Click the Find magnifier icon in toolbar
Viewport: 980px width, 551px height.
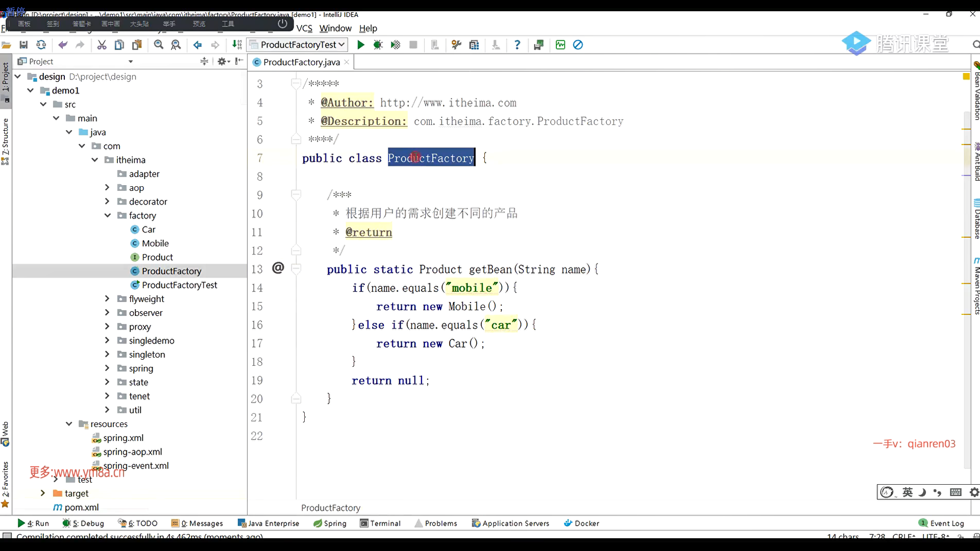click(x=159, y=45)
